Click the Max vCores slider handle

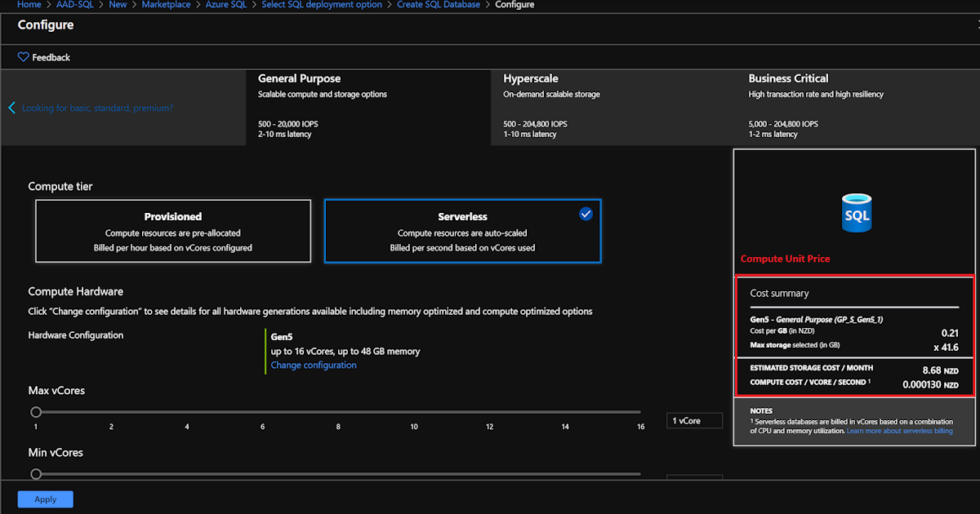tap(36, 412)
